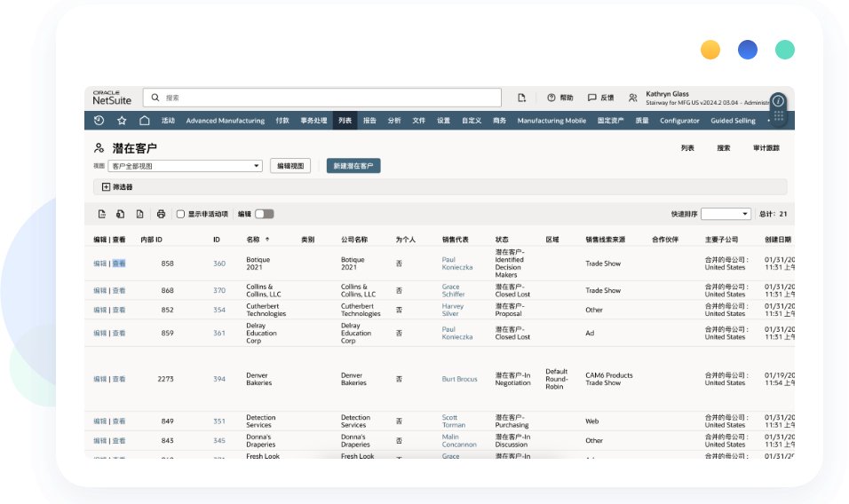Screen dimensions: 849x504
Task: Sort by the 状态 column header
Action: coord(502,240)
